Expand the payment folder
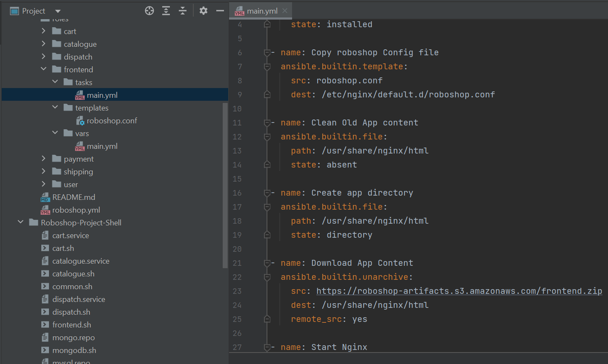Image resolution: width=608 pixels, height=364 pixels. coord(43,159)
